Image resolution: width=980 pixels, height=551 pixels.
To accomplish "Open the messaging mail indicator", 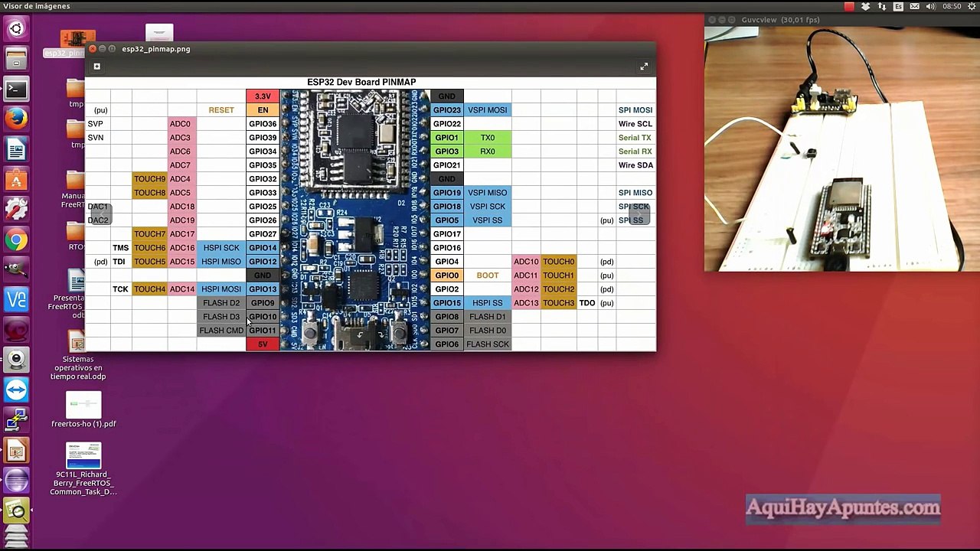I will [x=914, y=6].
